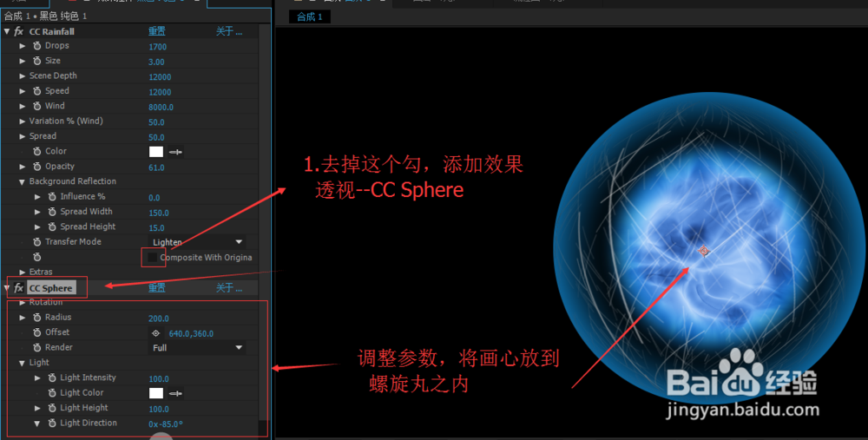This screenshot has width=868, height=440.
Task: Select the CC Sphere effect name
Action: [51, 288]
